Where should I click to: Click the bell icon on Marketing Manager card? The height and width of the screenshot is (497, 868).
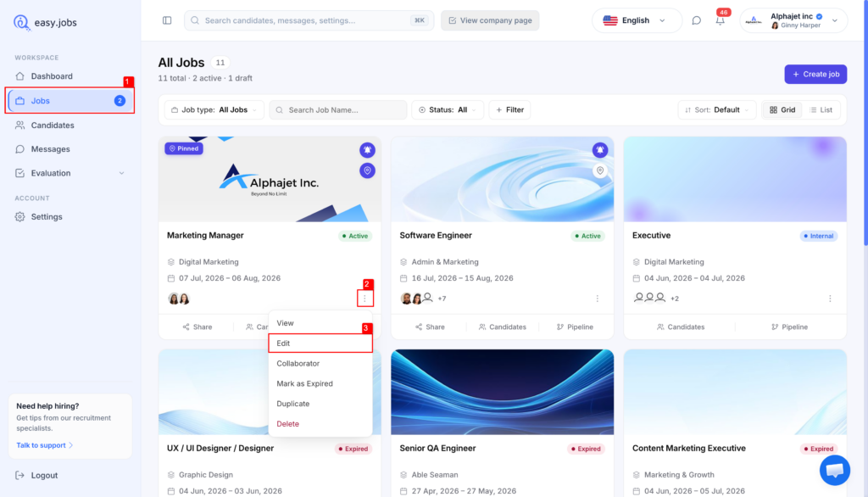[x=367, y=149]
